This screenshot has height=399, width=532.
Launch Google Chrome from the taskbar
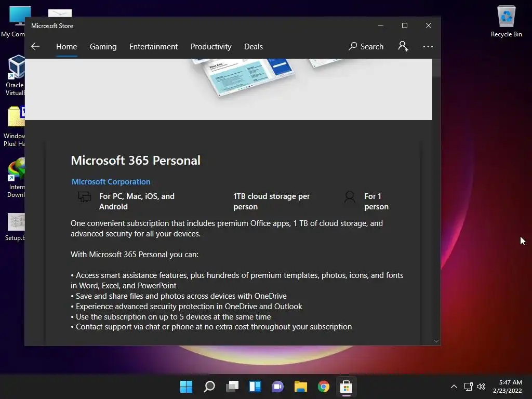323,387
